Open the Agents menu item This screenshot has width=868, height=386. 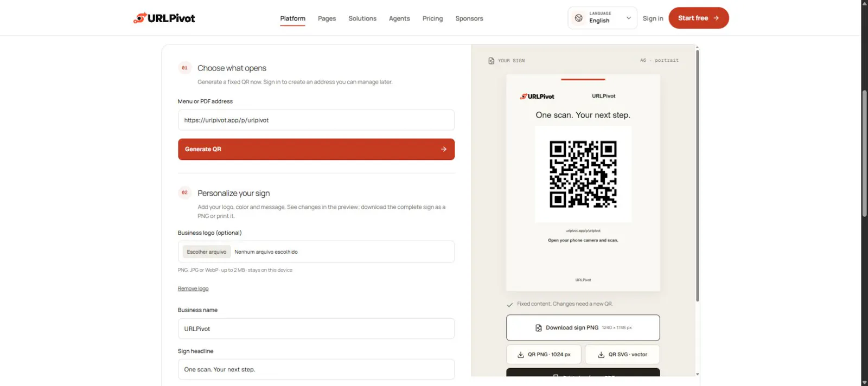399,18
